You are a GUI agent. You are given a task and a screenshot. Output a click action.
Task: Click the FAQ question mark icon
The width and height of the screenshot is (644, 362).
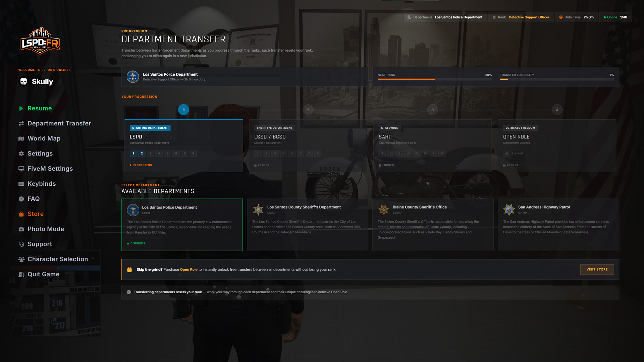(x=21, y=199)
